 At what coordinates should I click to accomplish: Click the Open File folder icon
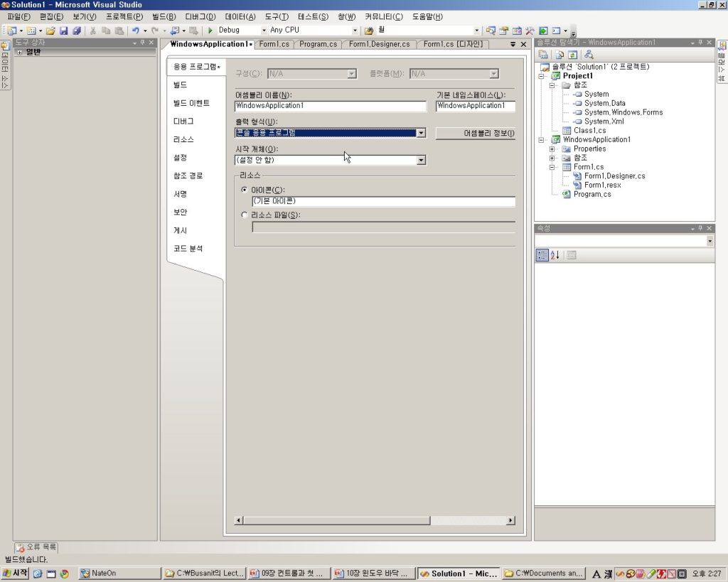[50, 31]
